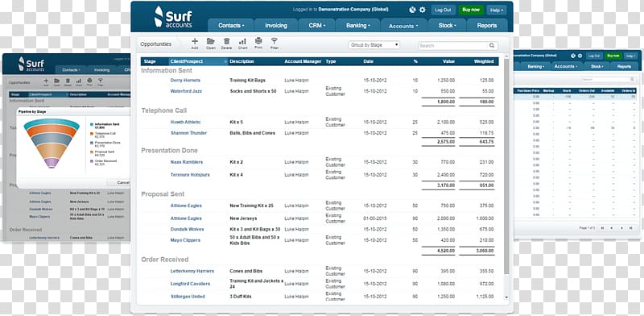The width and height of the screenshot is (644, 316).
Task: Open the Derry Hornets client link
Action: pos(185,81)
